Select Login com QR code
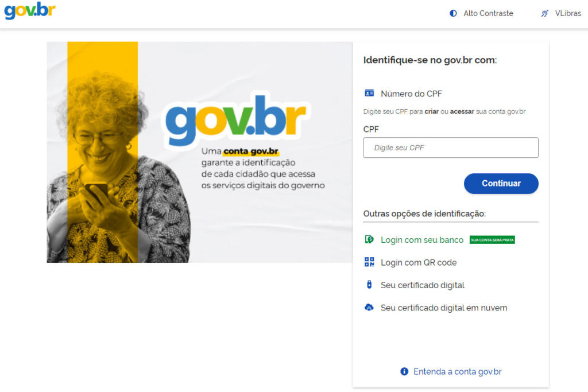 pyautogui.click(x=419, y=262)
